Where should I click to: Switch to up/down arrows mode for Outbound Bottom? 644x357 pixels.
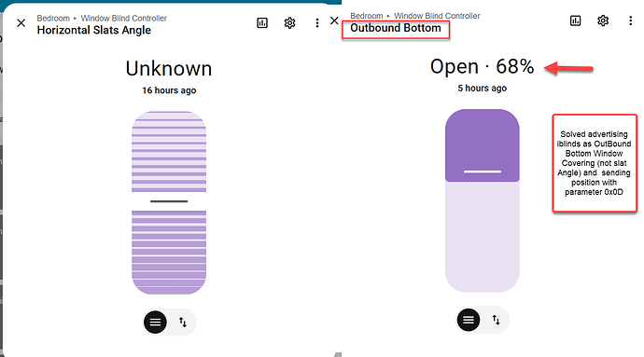[x=497, y=320]
